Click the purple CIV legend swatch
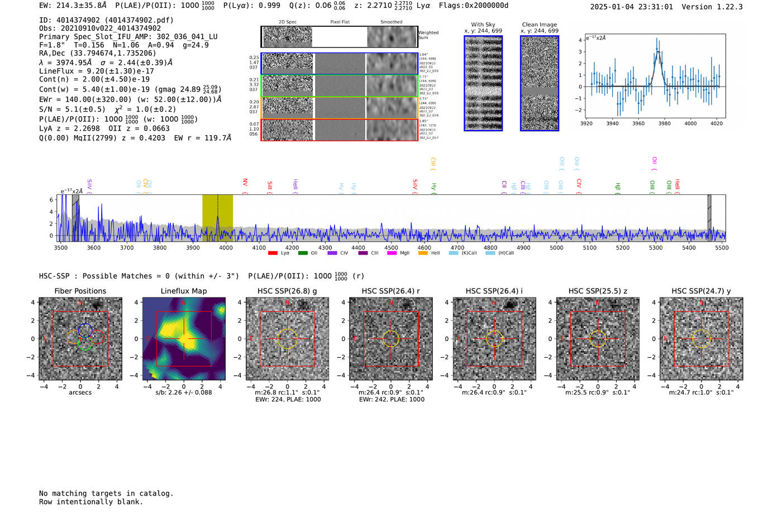This screenshot has height=532, width=782. [x=332, y=253]
